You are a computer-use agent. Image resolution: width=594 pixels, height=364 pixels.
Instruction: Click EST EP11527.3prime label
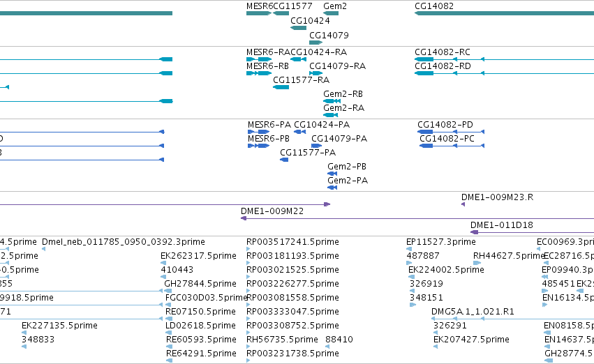440,242
